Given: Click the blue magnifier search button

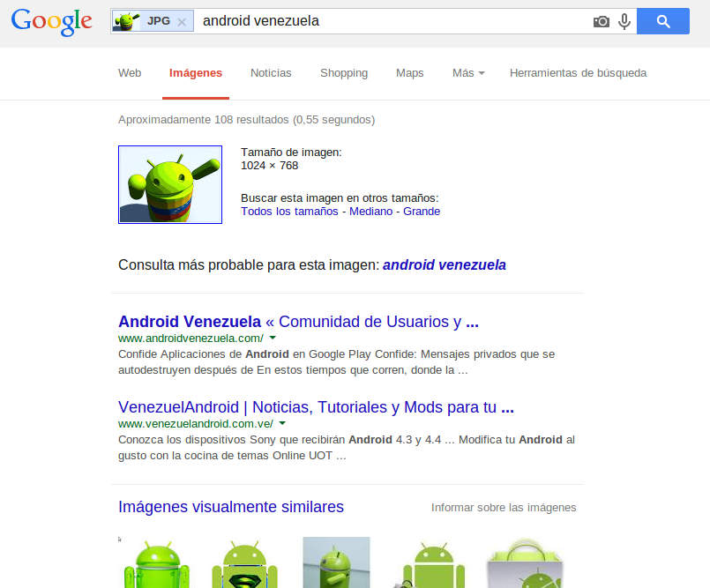Looking at the screenshot, I should click(x=663, y=21).
